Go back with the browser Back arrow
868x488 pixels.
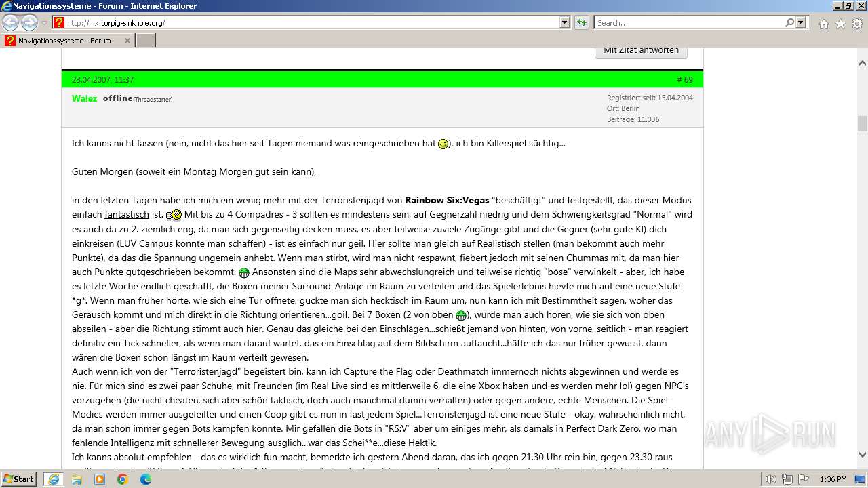tap(10, 22)
